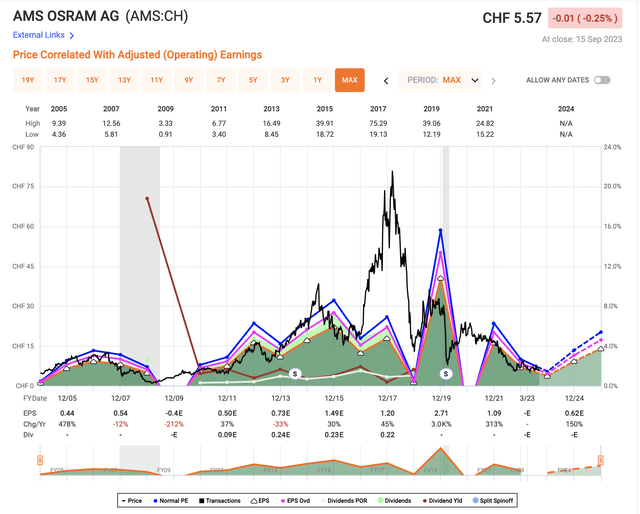This screenshot has width=640, height=514.
Task: Select the 11Y time range tab
Action: (157, 80)
